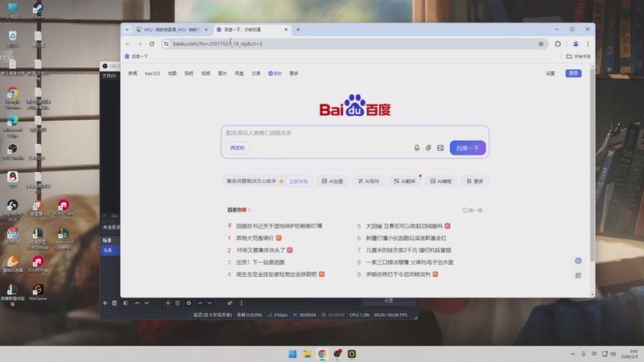
Task: Open OBS audio mixer three-dot menu
Action: (241, 303)
